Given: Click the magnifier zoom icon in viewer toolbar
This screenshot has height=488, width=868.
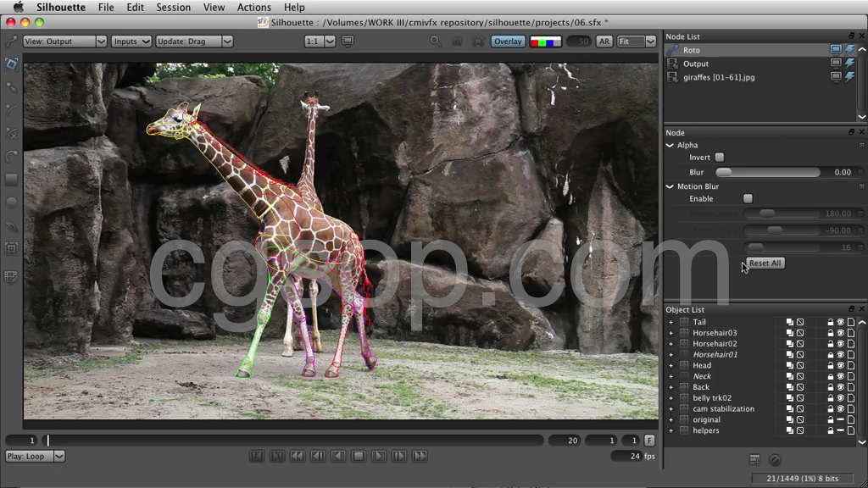Looking at the screenshot, I should coord(436,41).
